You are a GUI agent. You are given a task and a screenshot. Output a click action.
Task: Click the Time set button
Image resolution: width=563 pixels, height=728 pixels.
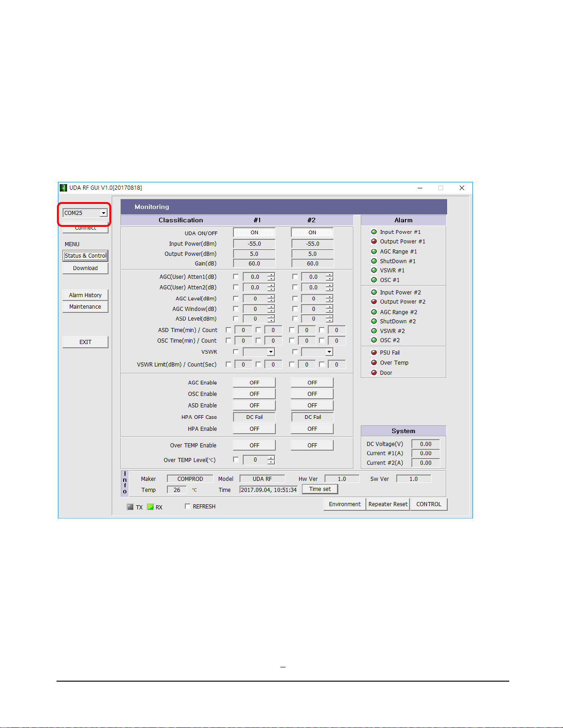[x=320, y=489]
